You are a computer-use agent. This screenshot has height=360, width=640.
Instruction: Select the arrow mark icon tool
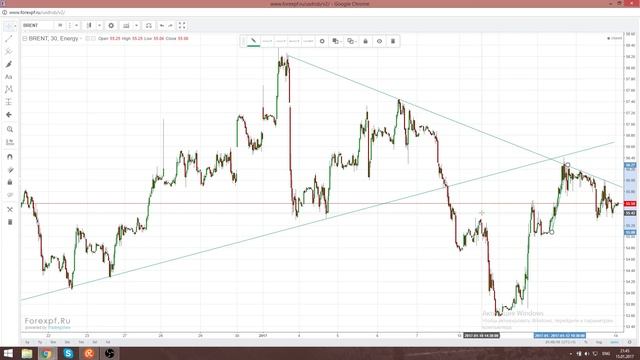[x=9, y=115]
